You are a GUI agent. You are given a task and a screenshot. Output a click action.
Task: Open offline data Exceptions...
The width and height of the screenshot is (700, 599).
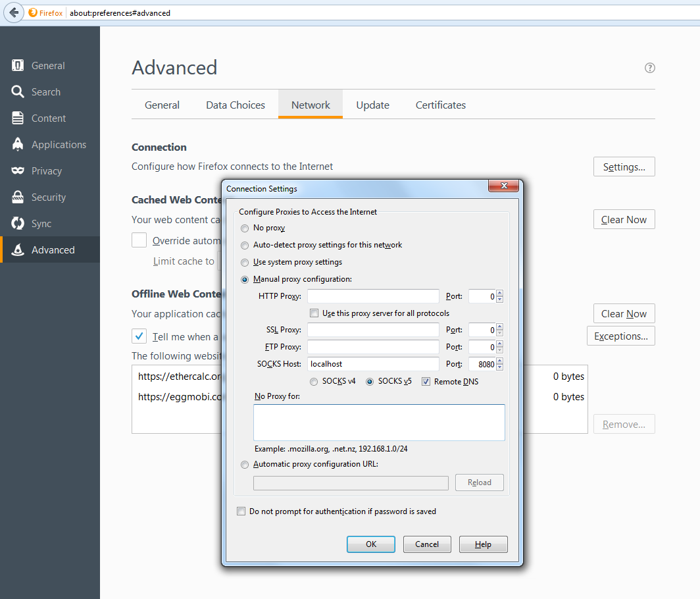pyautogui.click(x=621, y=336)
